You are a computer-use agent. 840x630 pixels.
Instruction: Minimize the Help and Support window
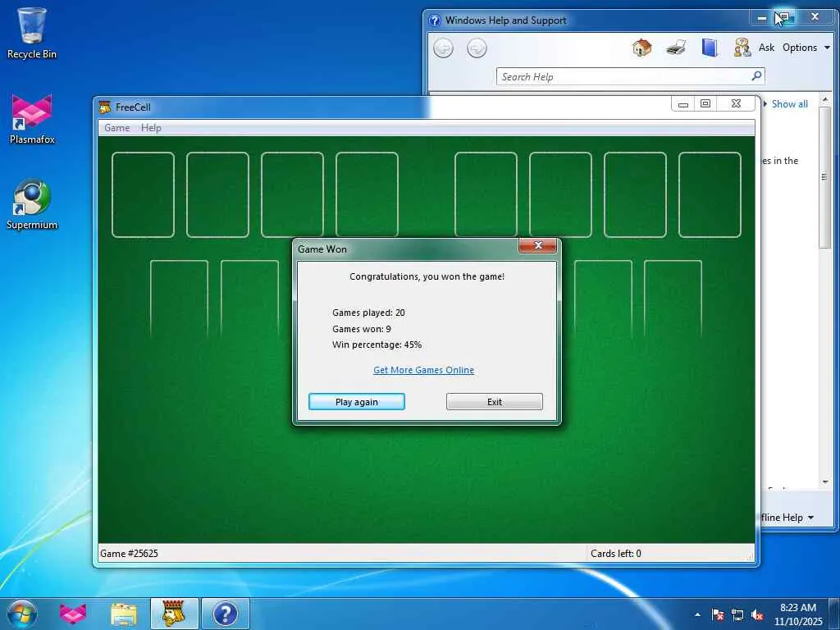pos(762,18)
